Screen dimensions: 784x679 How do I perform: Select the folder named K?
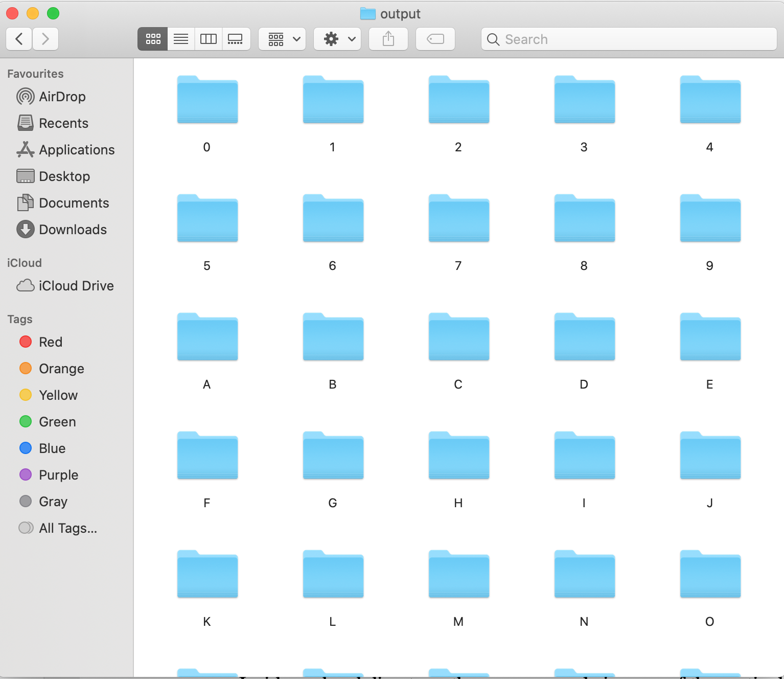click(207, 574)
